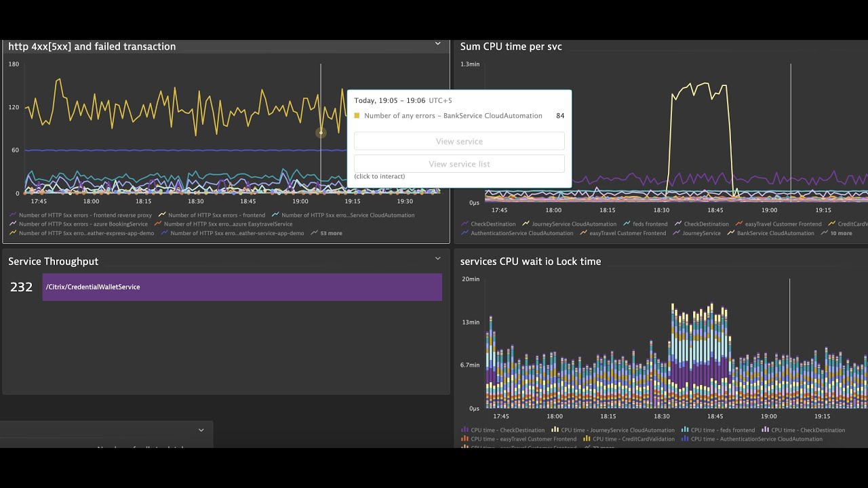Viewport: 868px width, 488px height.
Task: Click the 'Today, 19:05 – 19:06' tooltip timestamp
Action: (389, 100)
